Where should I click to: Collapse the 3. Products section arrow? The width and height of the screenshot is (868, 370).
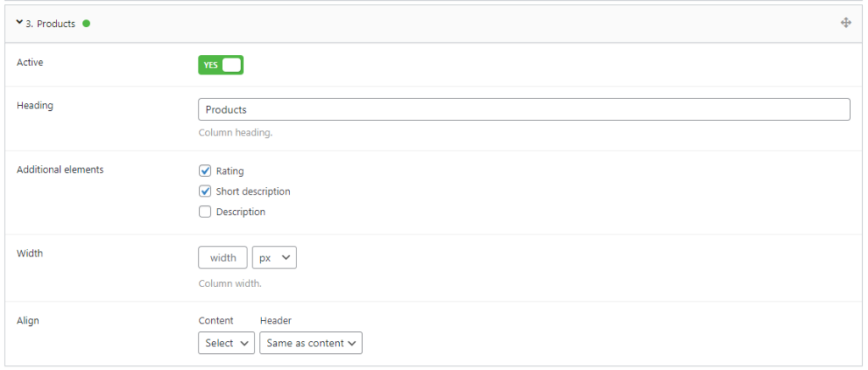click(19, 23)
